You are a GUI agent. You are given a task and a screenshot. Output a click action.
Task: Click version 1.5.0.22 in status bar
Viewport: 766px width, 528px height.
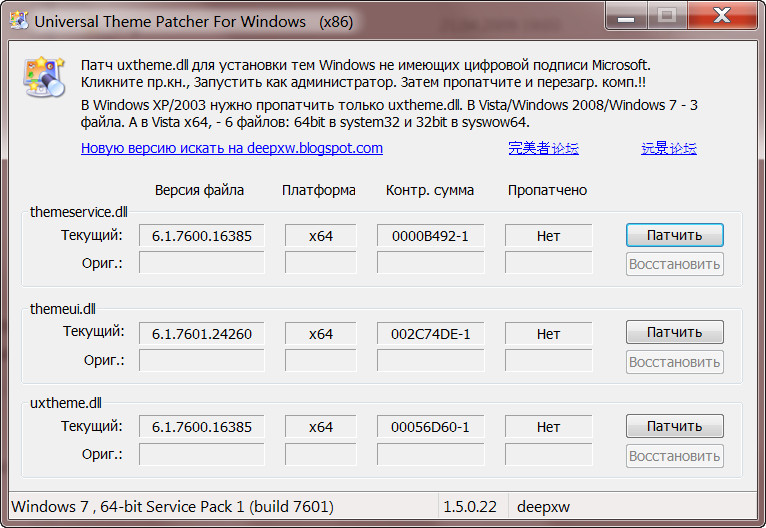(x=470, y=507)
